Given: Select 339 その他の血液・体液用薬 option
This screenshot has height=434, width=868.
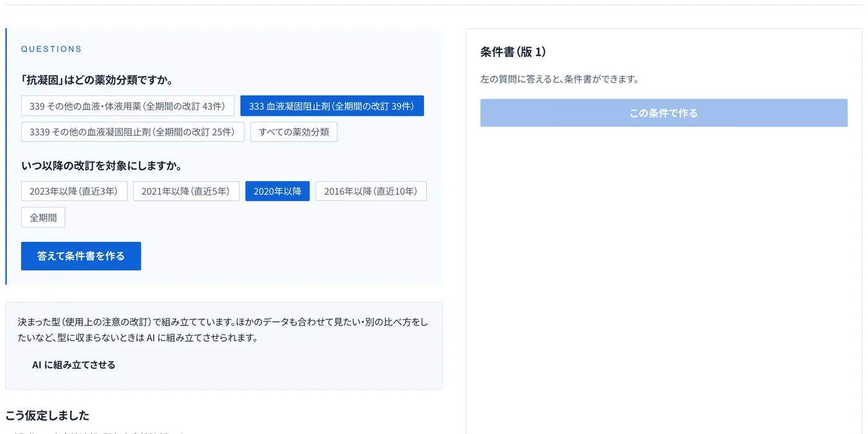Looking at the screenshot, I should (128, 106).
